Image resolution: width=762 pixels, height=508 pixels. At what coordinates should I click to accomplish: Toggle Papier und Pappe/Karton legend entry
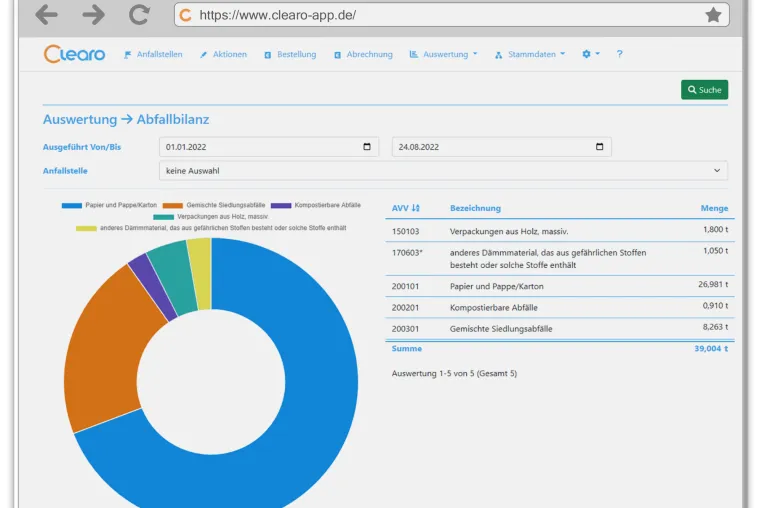(x=109, y=205)
